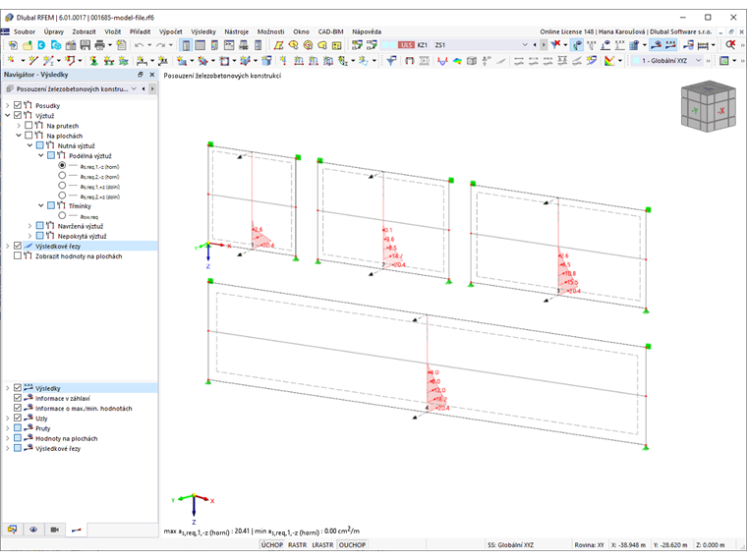The image size is (747, 560).
Task: Open the Views camera tab in Navigator
Action: (x=55, y=530)
